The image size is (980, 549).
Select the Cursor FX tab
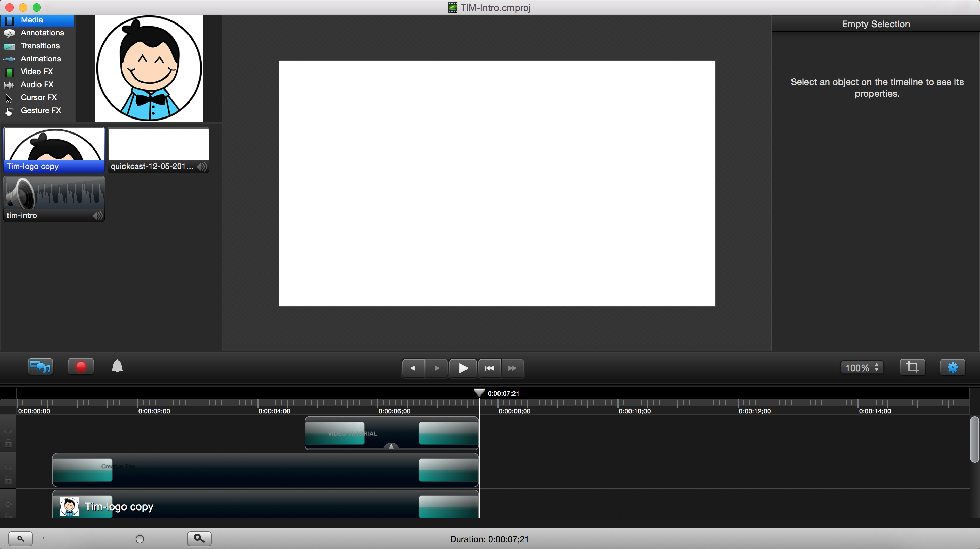click(38, 97)
